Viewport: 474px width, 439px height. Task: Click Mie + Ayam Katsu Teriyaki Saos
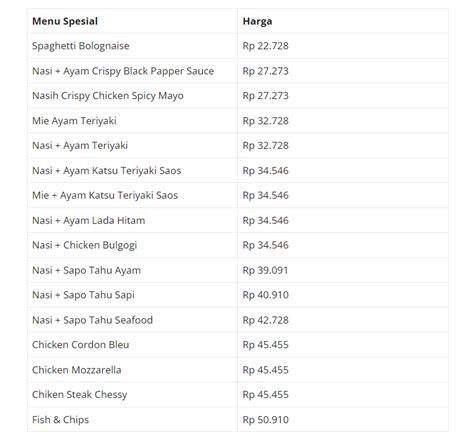click(105, 195)
